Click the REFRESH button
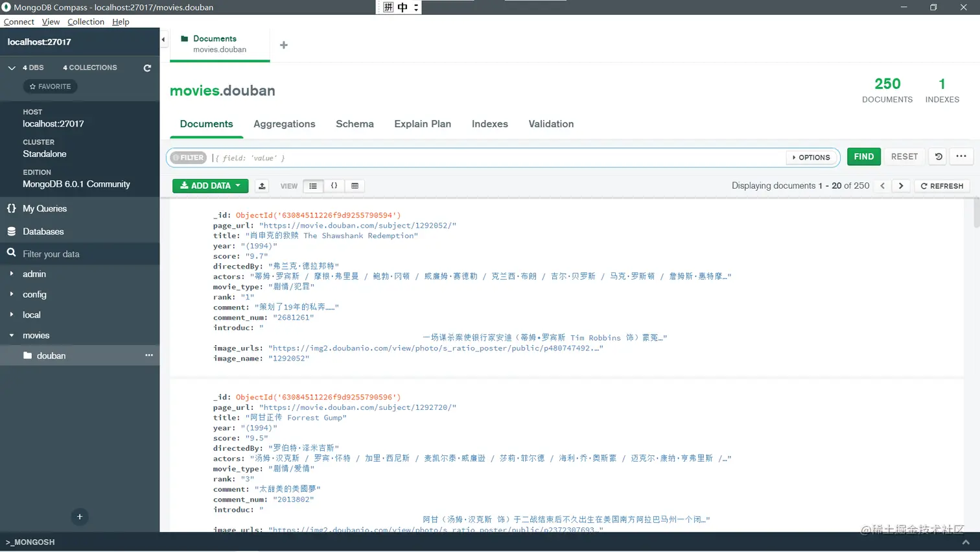The height and width of the screenshot is (552, 980). [942, 186]
